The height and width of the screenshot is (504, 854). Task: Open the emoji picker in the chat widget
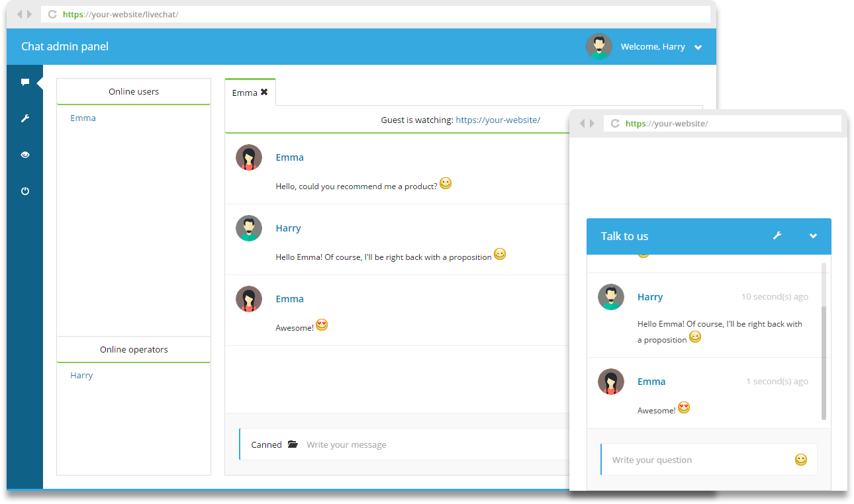click(800, 459)
